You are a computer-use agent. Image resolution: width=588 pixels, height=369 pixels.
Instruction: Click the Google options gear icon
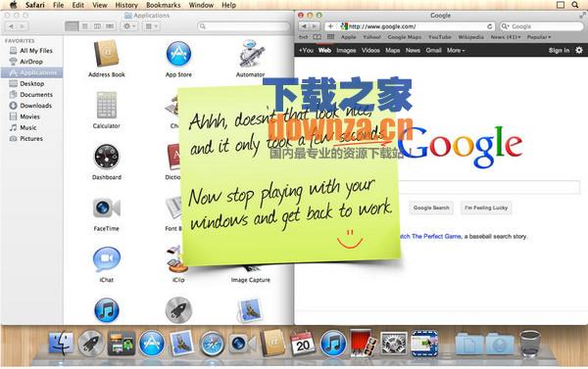[579, 50]
